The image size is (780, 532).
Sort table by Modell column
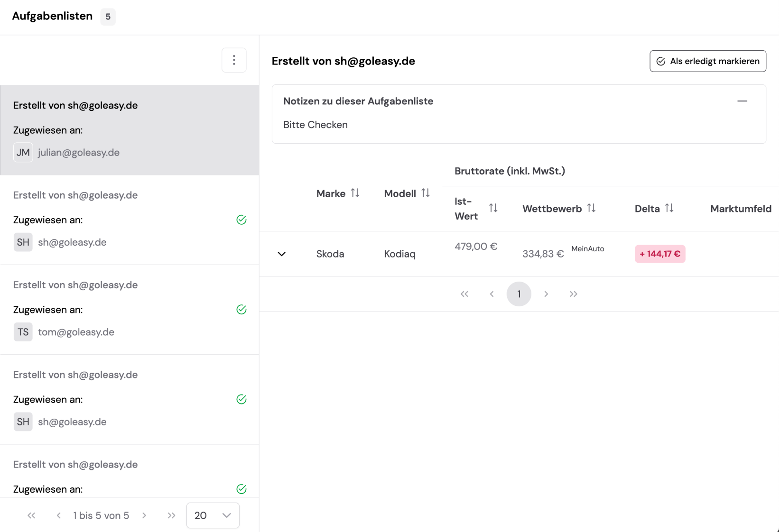click(426, 193)
